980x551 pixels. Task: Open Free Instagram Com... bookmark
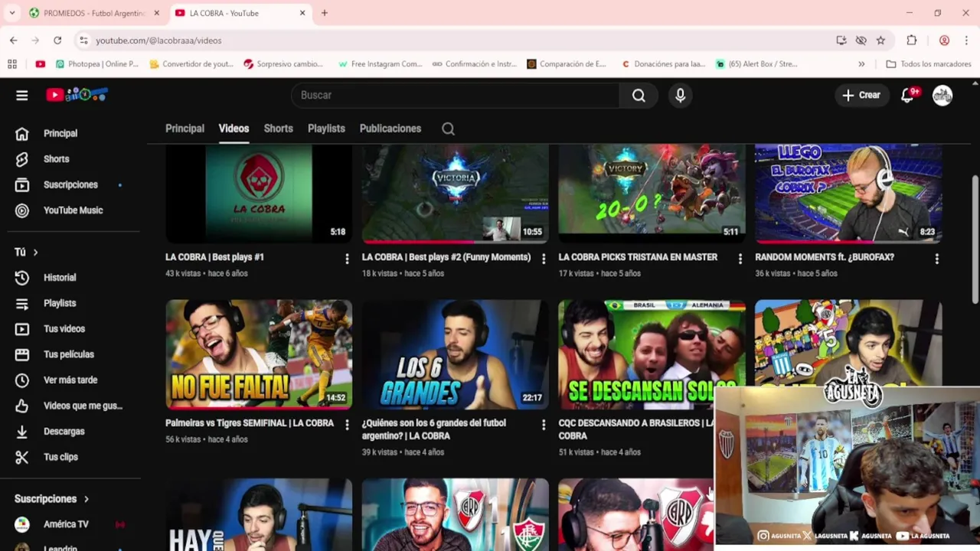(x=380, y=64)
